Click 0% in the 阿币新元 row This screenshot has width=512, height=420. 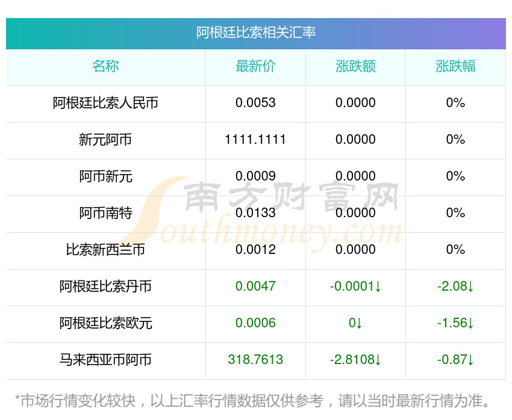pyautogui.click(x=455, y=176)
